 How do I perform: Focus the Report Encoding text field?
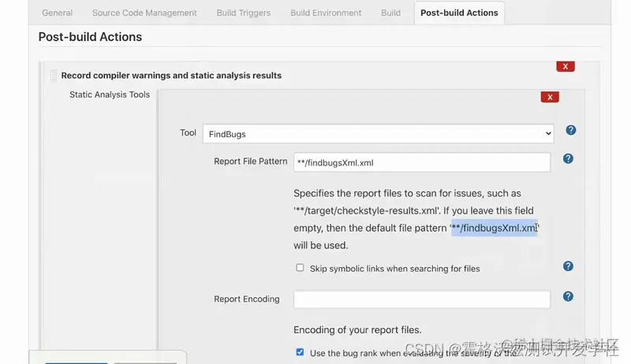(421, 299)
